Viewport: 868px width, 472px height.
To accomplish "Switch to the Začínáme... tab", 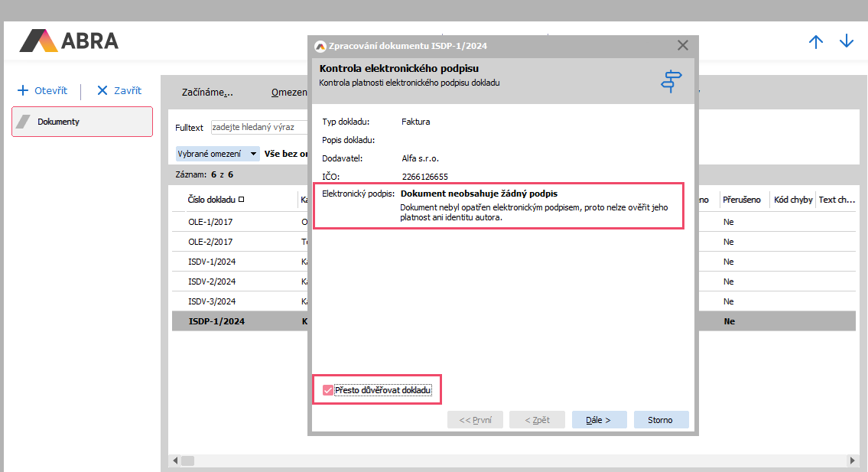I will coord(207,93).
